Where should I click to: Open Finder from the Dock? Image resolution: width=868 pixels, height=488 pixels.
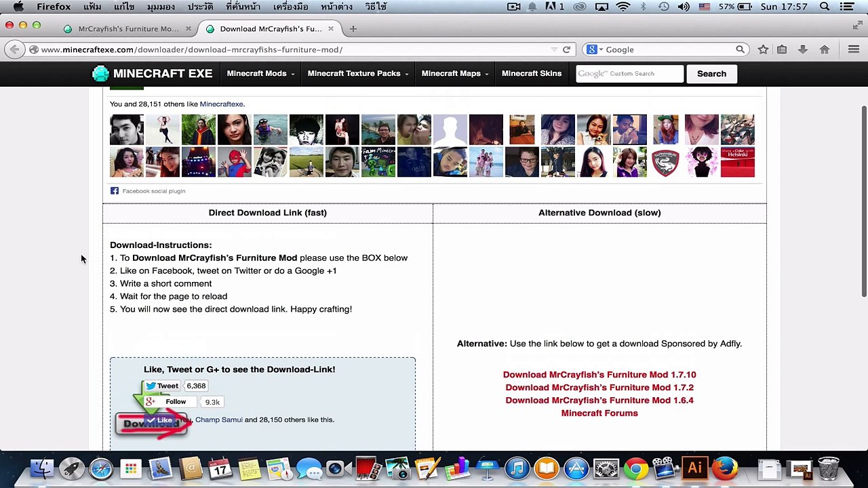[x=41, y=468]
